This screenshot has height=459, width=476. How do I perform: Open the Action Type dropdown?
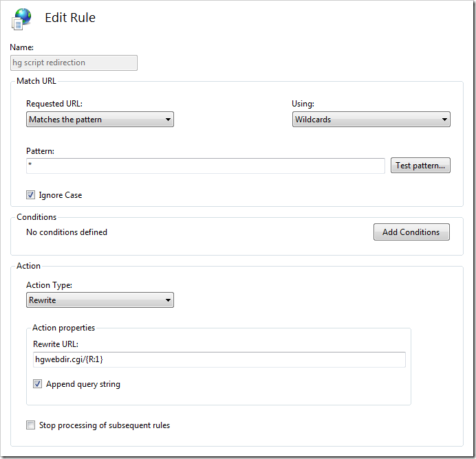click(x=100, y=300)
